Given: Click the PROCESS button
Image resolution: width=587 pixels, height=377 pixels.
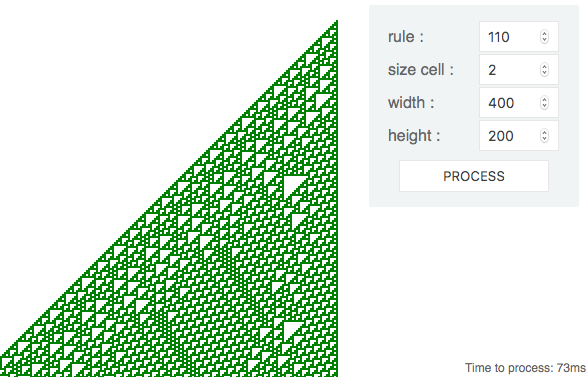Looking at the screenshot, I should pyautogui.click(x=474, y=176).
